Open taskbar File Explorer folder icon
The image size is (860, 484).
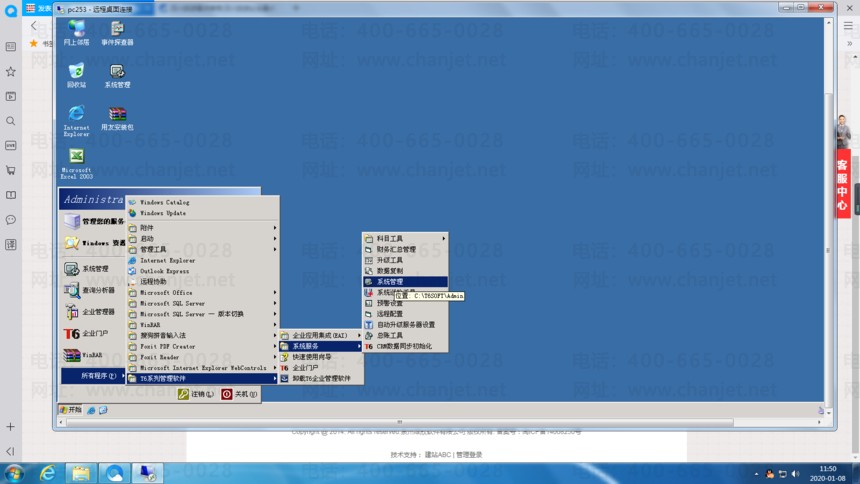[81, 473]
